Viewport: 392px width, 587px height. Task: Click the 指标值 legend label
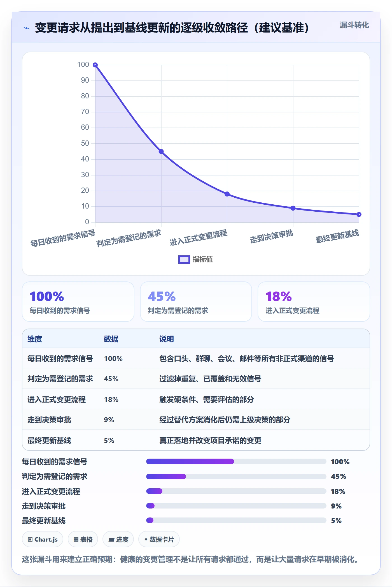203,259
